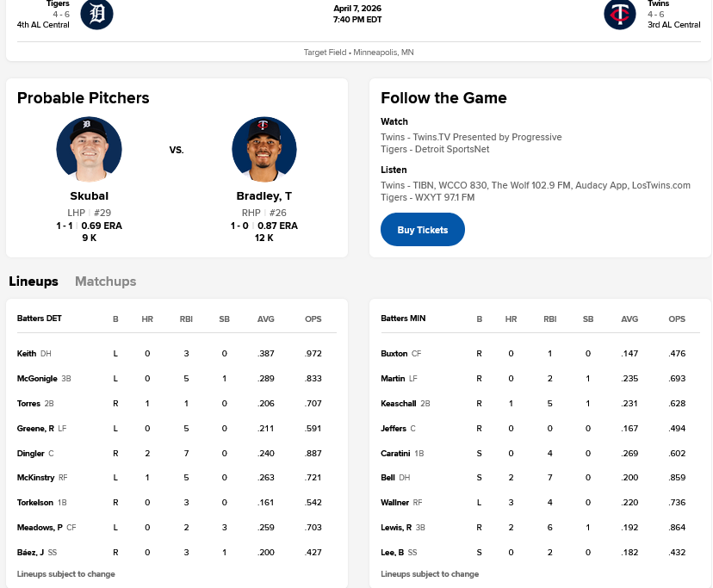Open Torkelson's player profile
This screenshot has width=713, height=588.
pos(35,503)
